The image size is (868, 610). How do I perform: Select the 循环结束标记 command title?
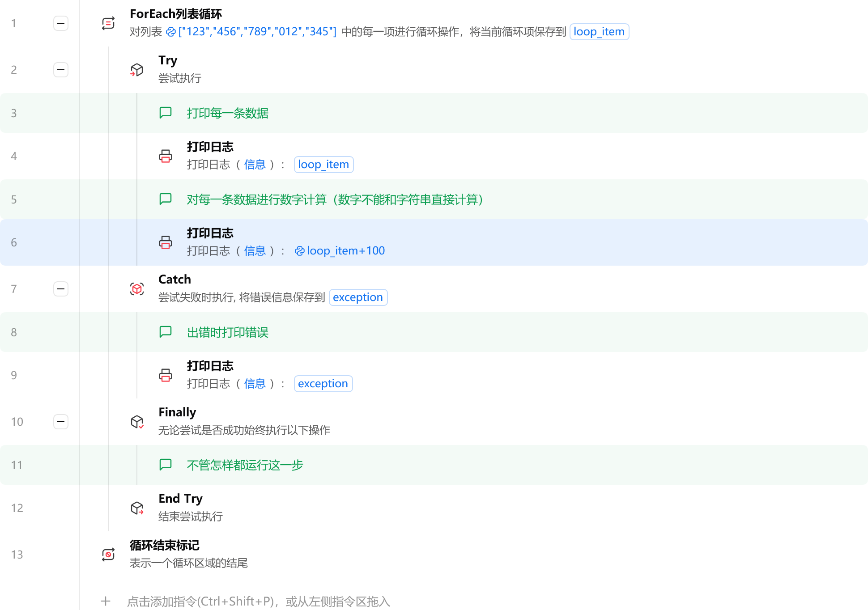coord(165,545)
